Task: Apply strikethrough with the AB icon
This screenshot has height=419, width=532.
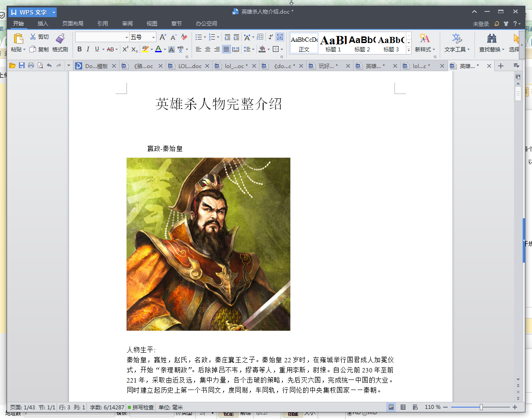Action: coord(110,49)
